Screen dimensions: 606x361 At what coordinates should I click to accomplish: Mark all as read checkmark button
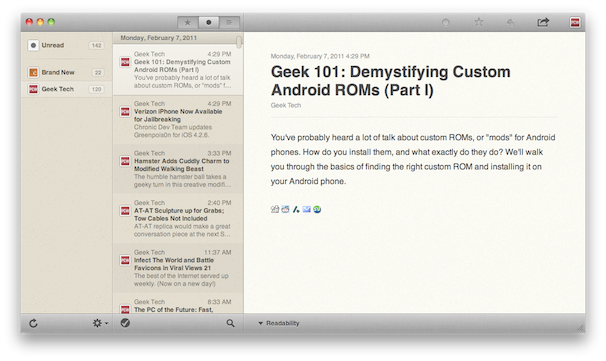125,323
